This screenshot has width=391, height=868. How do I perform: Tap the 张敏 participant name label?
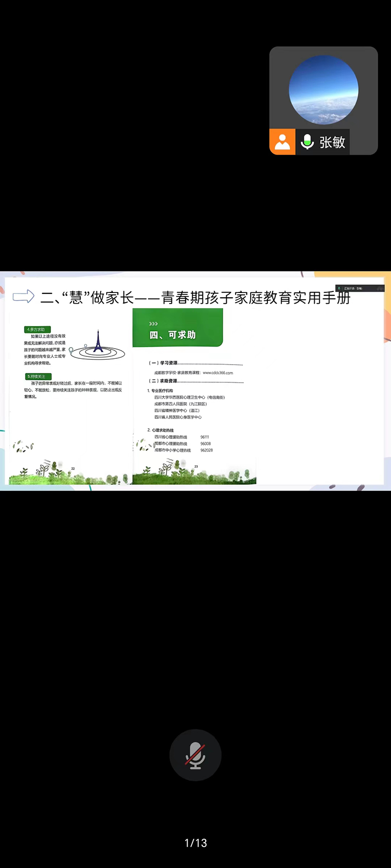pos(332,142)
